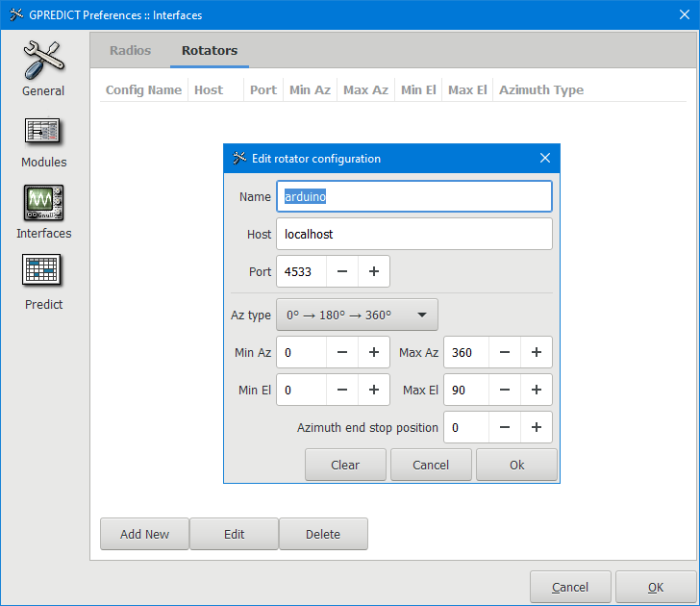Increase the Min El value
Viewport: 700px width, 606px height.
pos(374,390)
